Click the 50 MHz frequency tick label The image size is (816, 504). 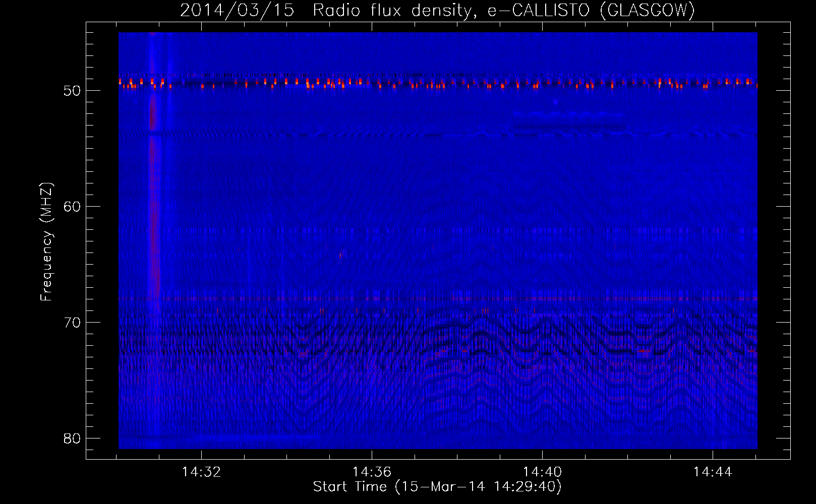coord(73,91)
